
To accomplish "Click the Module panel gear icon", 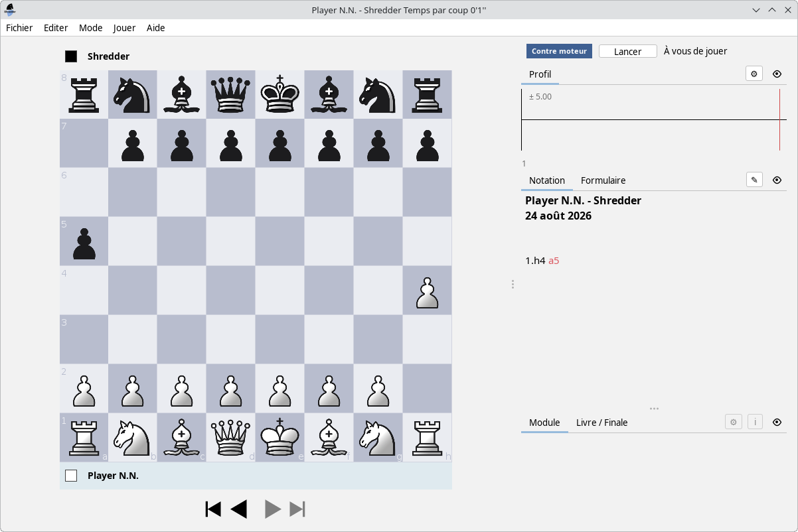I will (734, 422).
